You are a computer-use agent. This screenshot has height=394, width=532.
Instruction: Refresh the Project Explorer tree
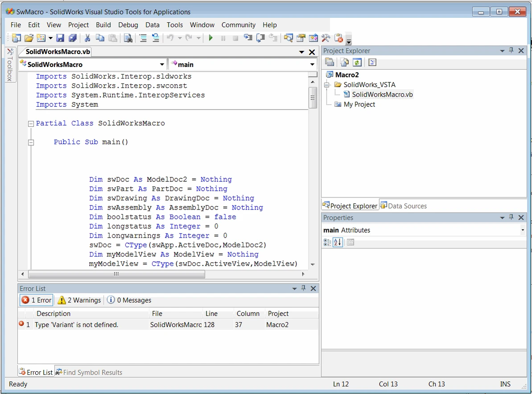click(x=357, y=63)
